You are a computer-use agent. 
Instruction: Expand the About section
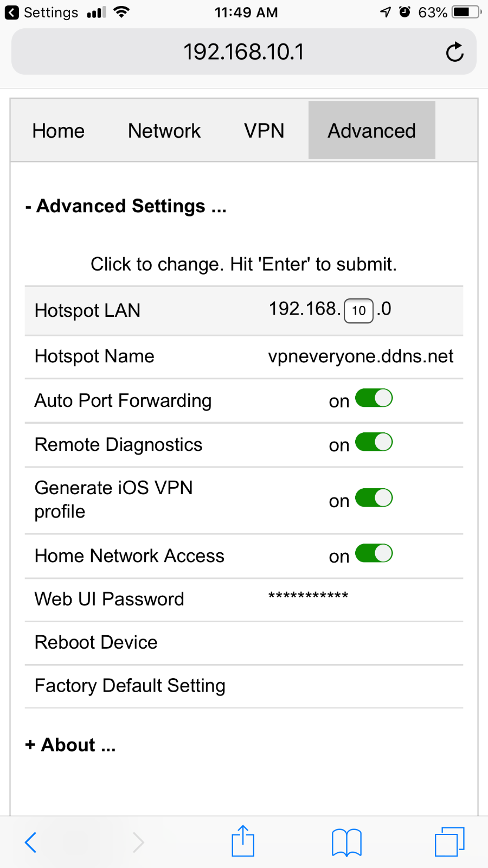point(70,745)
